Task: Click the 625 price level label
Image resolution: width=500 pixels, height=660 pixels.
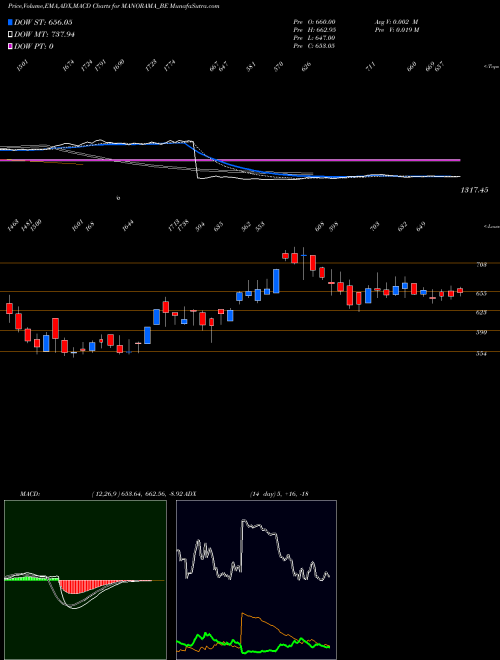Action: [x=481, y=312]
